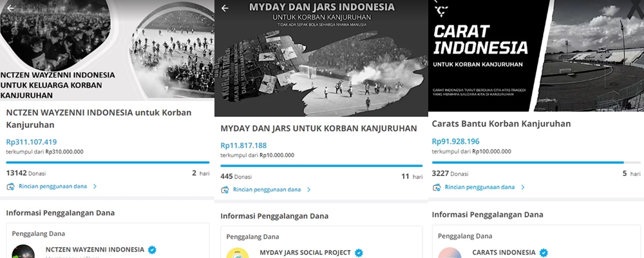Click Informasi Penggalangan Dana heading in Carats campaign
The height and width of the screenshot is (258, 644).
click(488, 214)
